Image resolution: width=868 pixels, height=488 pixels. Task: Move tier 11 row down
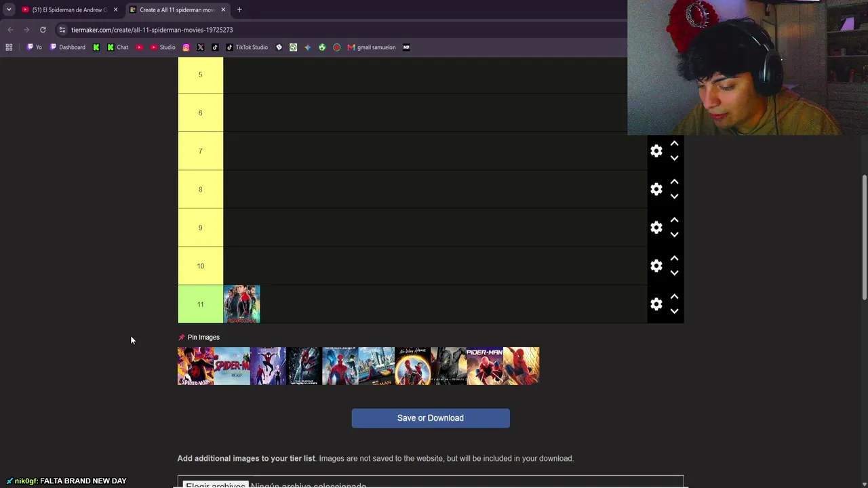pos(674,311)
